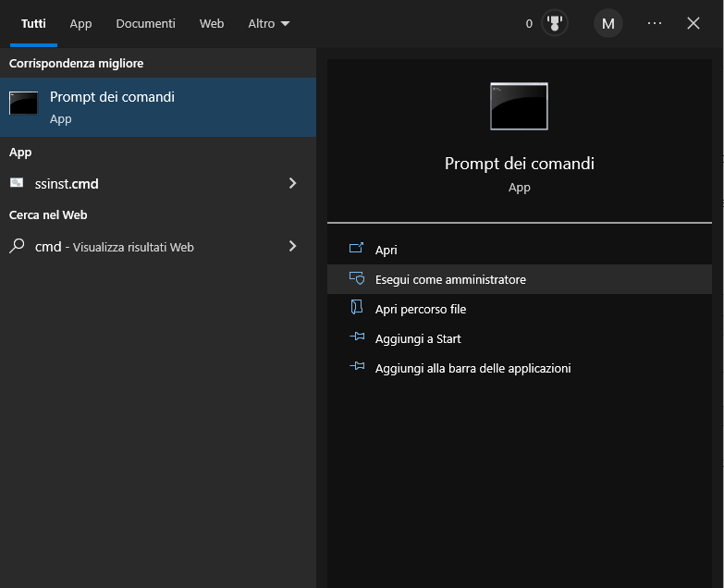Click the shield icon for Esegui come amministratore
The height and width of the screenshot is (588, 724).
coord(357,279)
